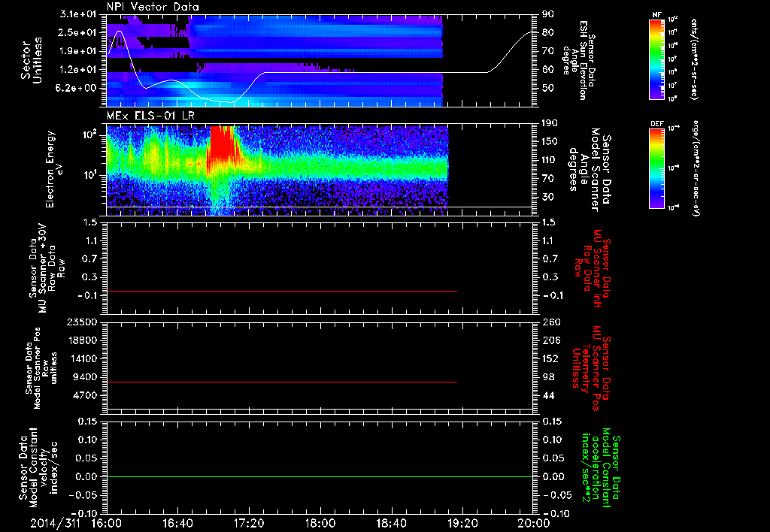
Task: Click the 3.1e+01 sector tick label
Action: (x=80, y=14)
